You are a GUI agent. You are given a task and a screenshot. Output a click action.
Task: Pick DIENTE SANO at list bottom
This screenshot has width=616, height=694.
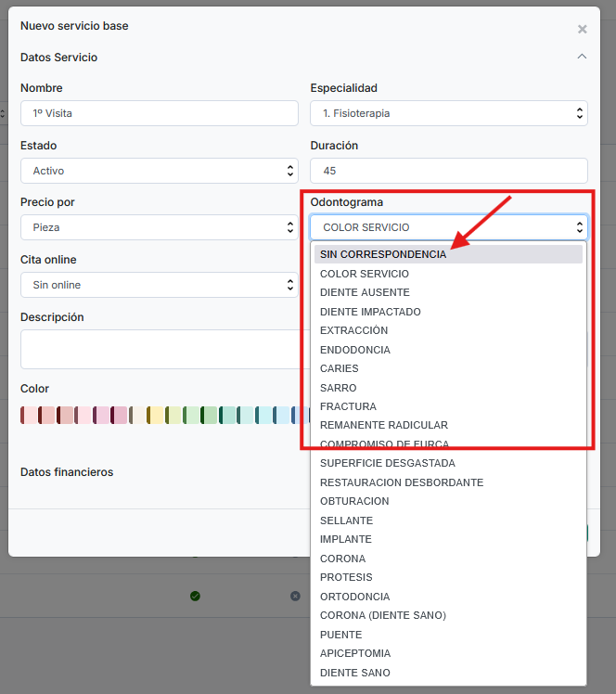click(x=355, y=673)
